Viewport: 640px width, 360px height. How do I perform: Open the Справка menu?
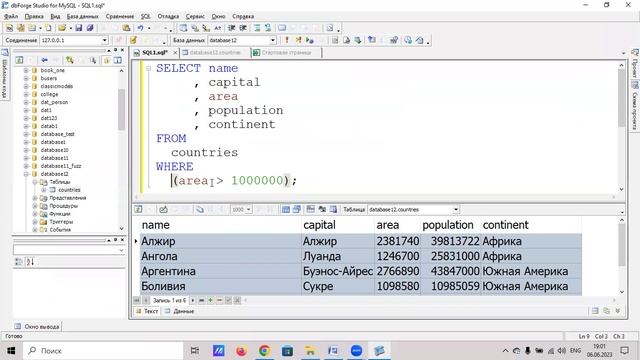point(243,16)
